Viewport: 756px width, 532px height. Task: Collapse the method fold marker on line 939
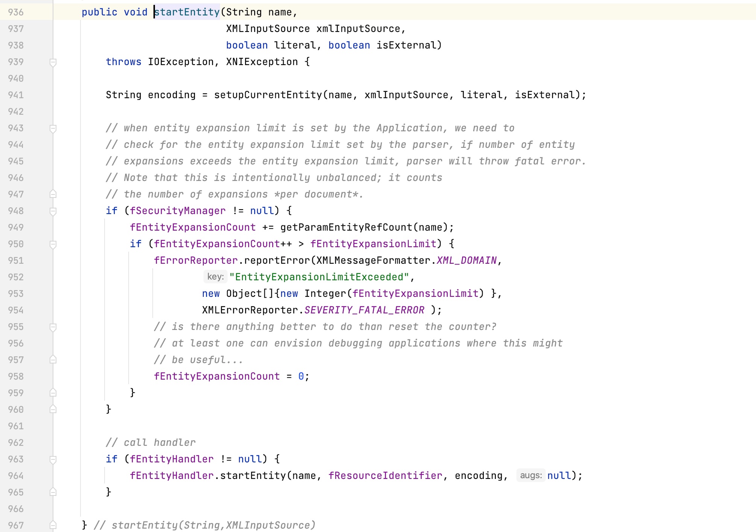pos(53,62)
